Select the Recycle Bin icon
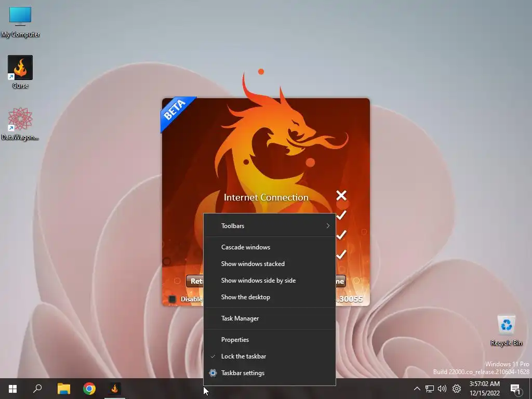 506,330
